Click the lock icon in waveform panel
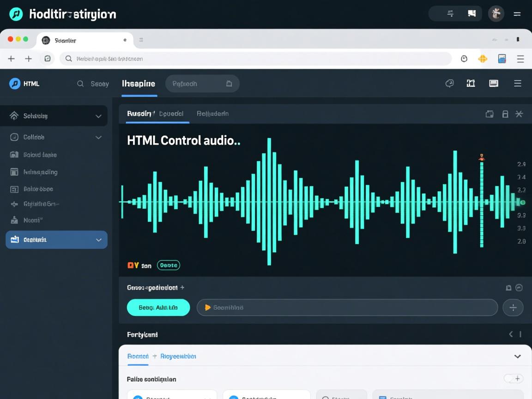Image resolution: width=532 pixels, height=399 pixels. [505, 114]
